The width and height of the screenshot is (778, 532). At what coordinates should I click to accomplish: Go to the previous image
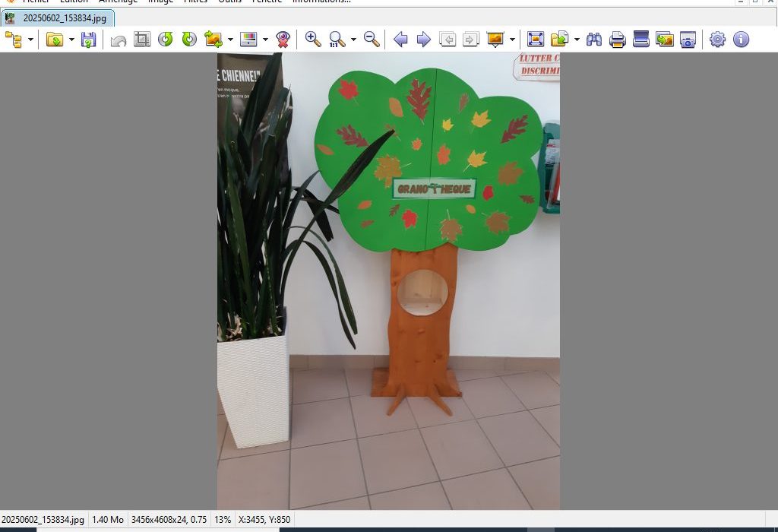pos(400,40)
